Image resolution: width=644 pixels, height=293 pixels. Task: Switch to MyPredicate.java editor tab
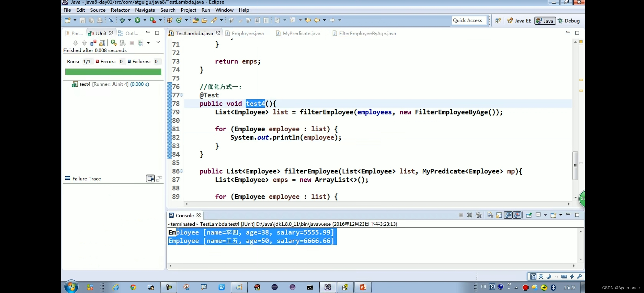coord(298,33)
